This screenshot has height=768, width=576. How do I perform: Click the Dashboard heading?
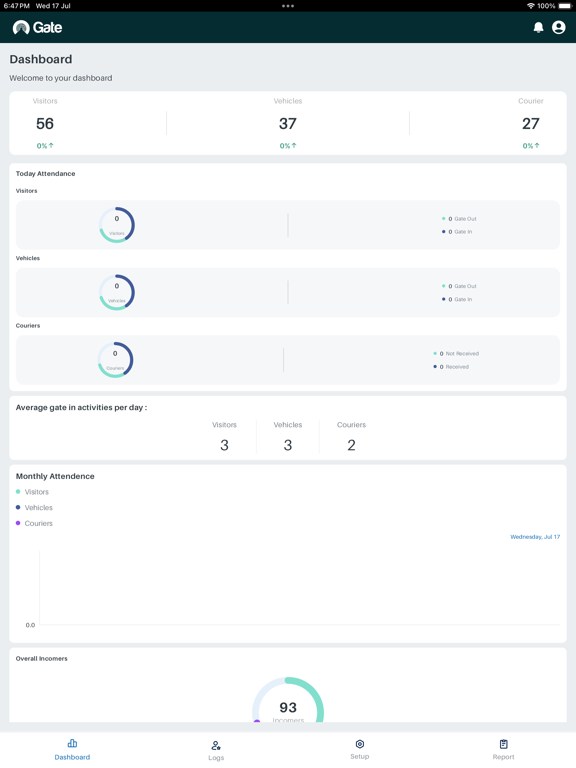pyautogui.click(x=41, y=59)
